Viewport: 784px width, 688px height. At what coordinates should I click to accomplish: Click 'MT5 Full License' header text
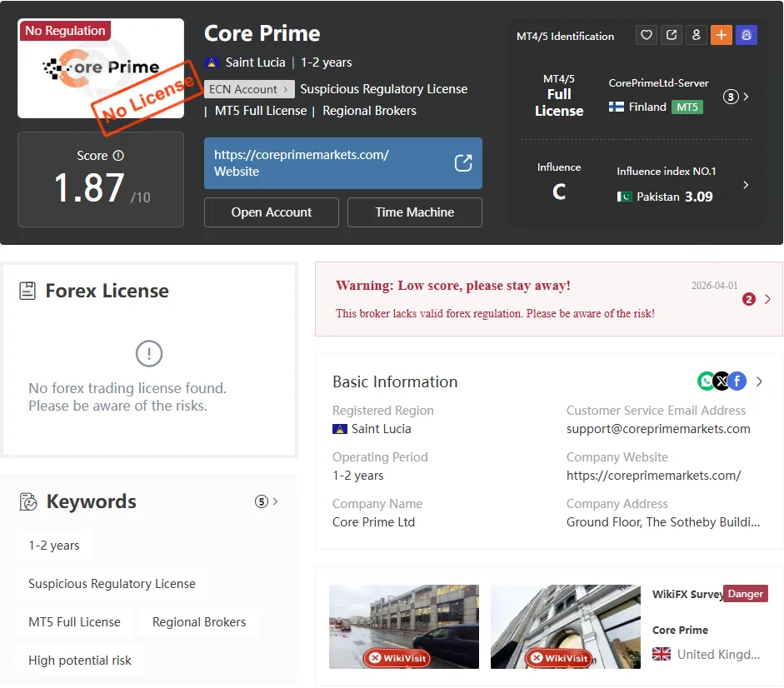pyautogui.click(x=261, y=111)
